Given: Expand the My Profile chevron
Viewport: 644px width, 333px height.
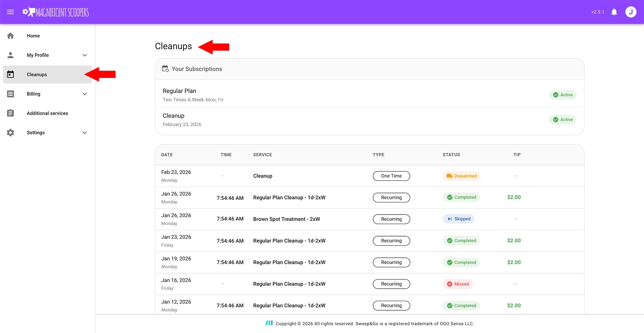Looking at the screenshot, I should point(84,55).
